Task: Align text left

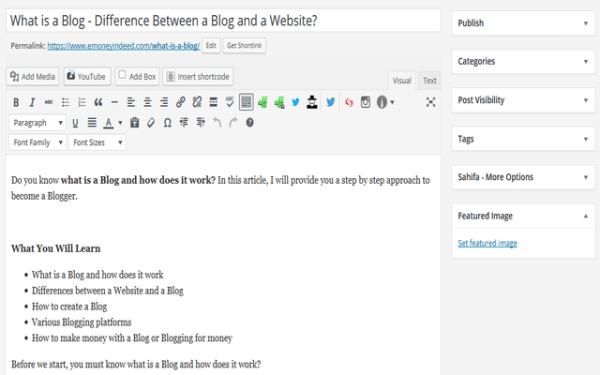Action: click(131, 102)
